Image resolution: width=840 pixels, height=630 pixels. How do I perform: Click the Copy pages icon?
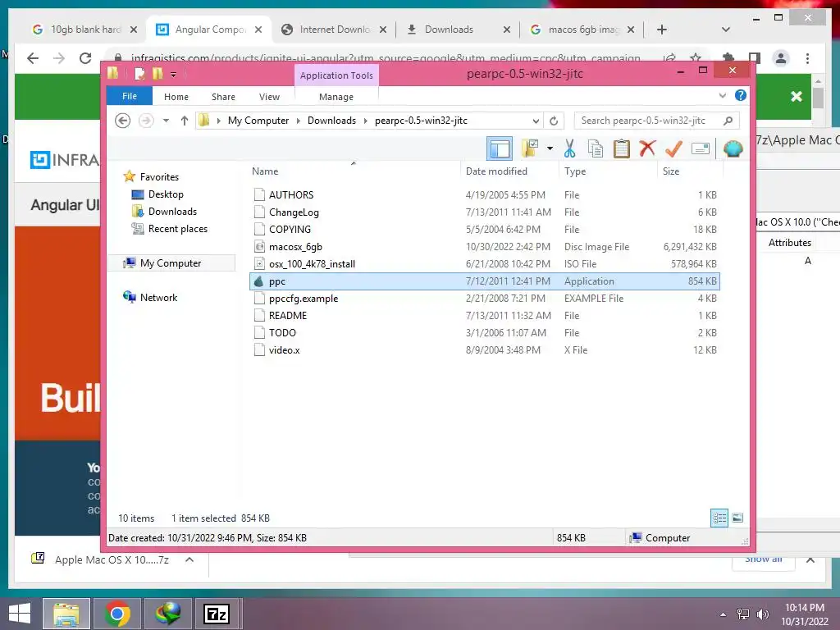click(596, 148)
